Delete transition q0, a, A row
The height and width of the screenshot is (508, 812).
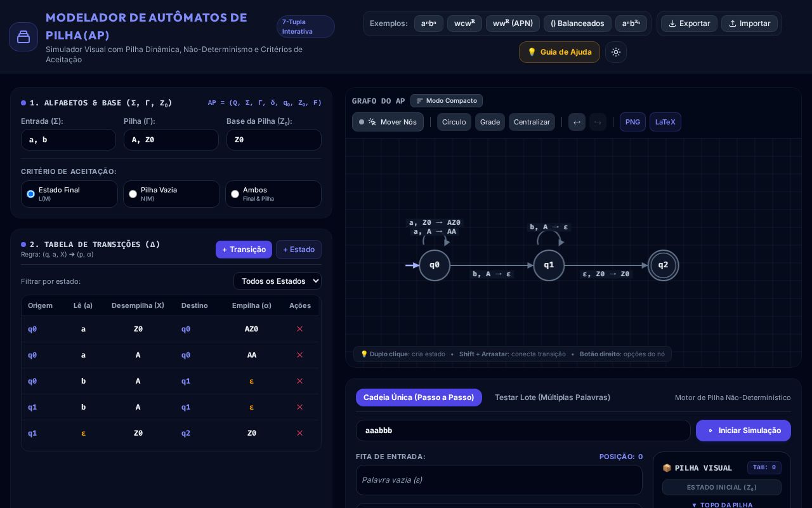pyautogui.click(x=299, y=355)
